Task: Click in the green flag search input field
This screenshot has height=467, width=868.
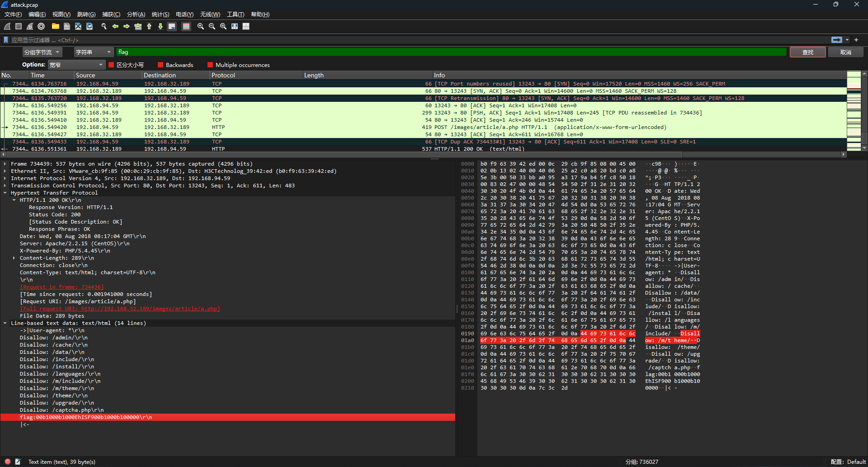Action: point(451,52)
